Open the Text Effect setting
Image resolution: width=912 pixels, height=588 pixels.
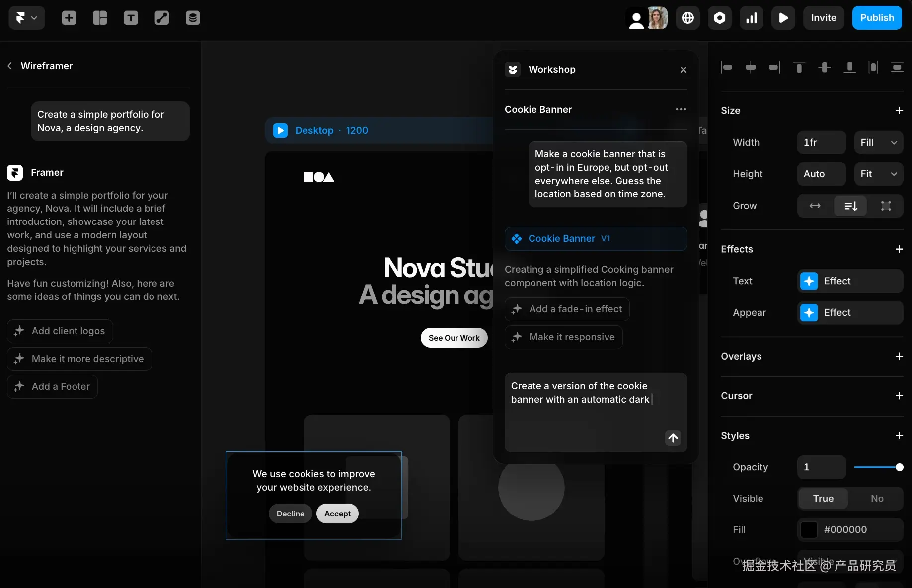pyautogui.click(x=850, y=281)
